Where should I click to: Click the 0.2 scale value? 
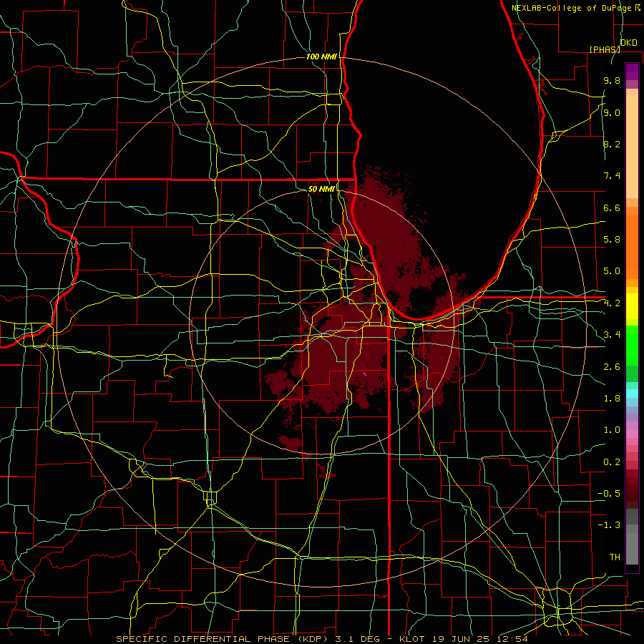(x=612, y=462)
